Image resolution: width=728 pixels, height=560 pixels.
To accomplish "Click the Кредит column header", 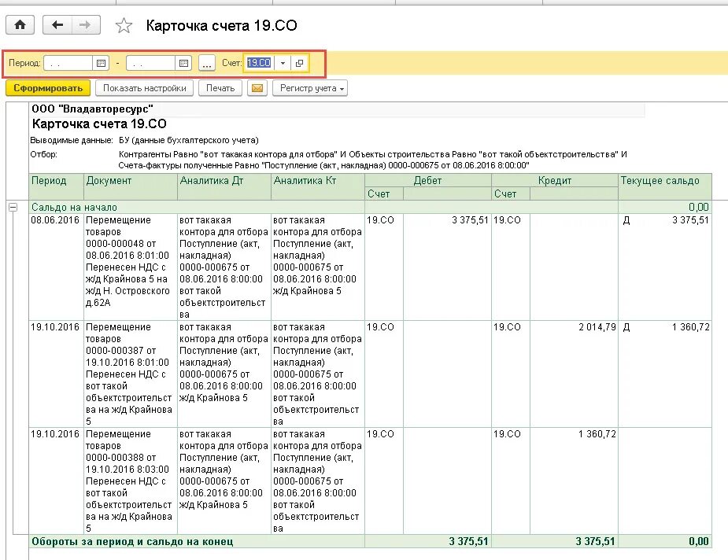I will (554, 180).
